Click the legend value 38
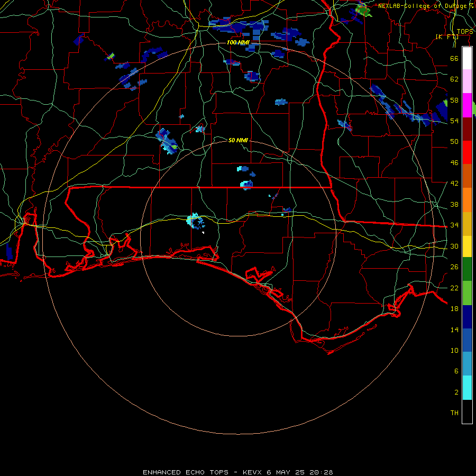This screenshot has width=476, height=476. (454, 204)
